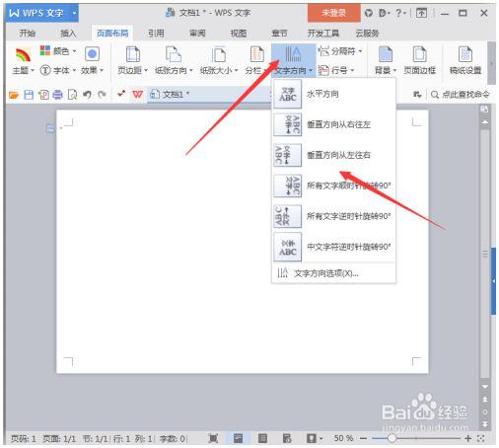The width and height of the screenshot is (499, 448).
Task: Click the 未登录 login button
Action: (x=333, y=13)
